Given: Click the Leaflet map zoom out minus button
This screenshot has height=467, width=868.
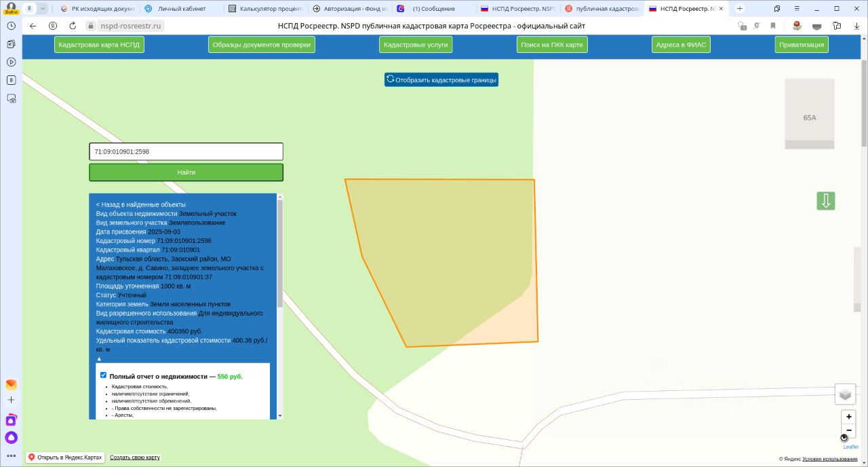Looking at the screenshot, I should click(848, 430).
